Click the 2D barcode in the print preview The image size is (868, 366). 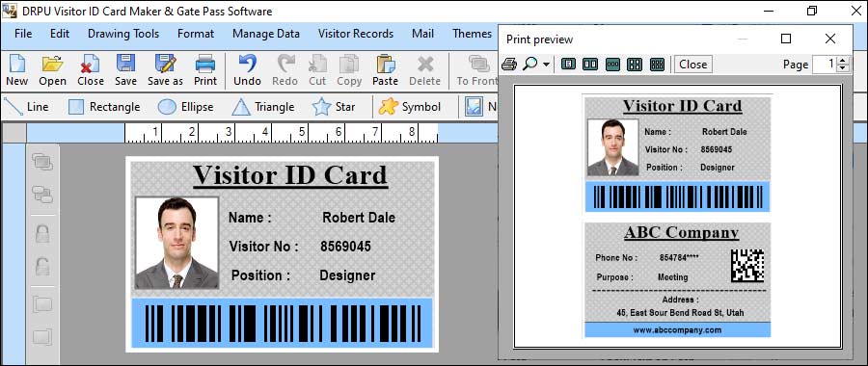(x=747, y=266)
